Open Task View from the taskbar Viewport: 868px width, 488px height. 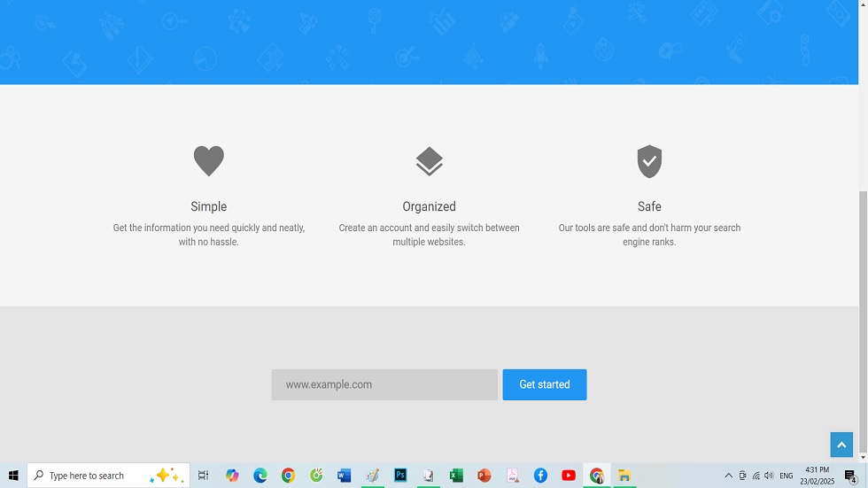[x=203, y=476]
